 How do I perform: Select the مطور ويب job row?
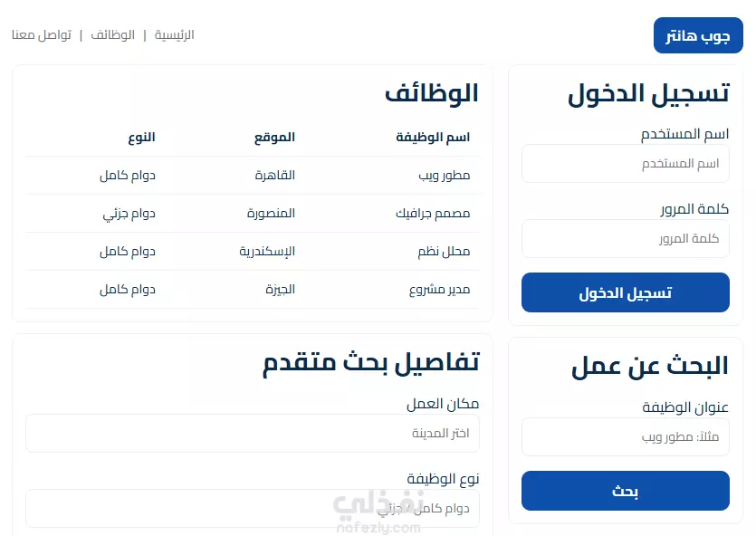coord(253,176)
